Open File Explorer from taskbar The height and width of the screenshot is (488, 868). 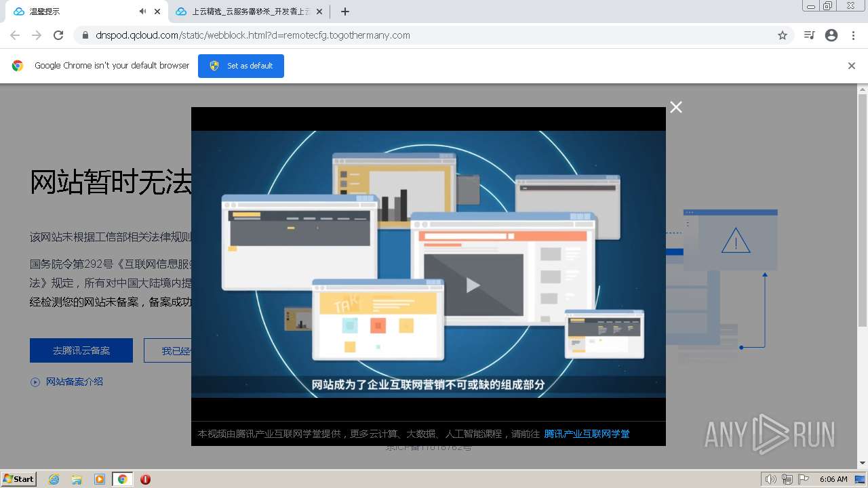(x=77, y=479)
